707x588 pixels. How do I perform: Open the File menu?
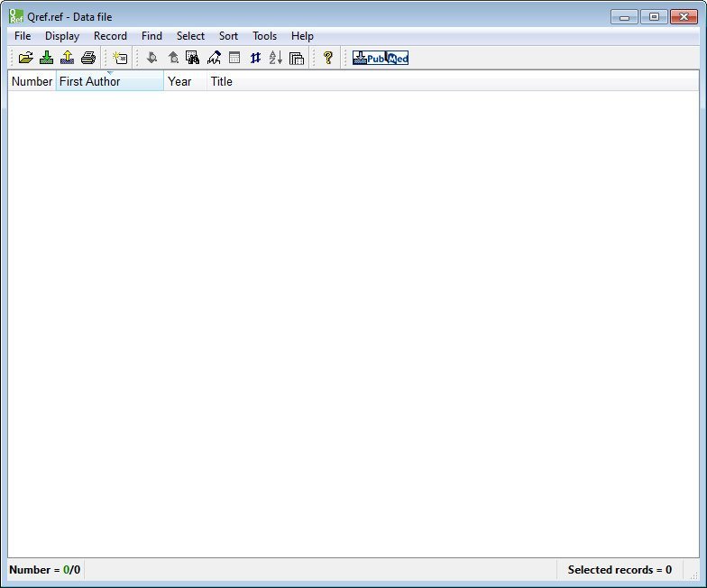click(23, 36)
